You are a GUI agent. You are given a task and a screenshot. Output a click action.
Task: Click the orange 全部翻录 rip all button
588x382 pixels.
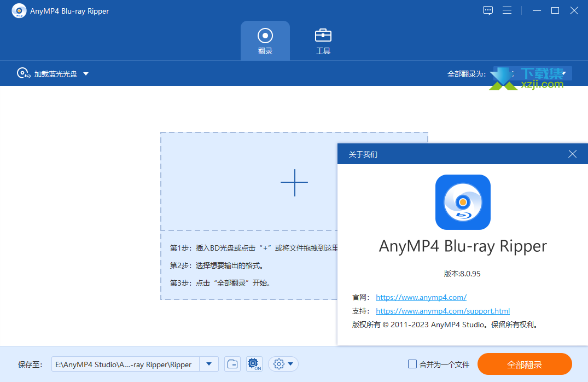pyautogui.click(x=525, y=364)
